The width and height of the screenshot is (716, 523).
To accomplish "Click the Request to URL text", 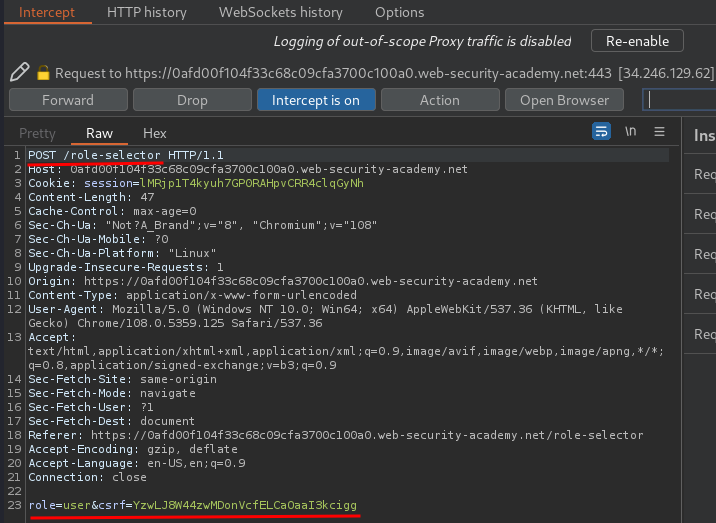I will [333, 73].
